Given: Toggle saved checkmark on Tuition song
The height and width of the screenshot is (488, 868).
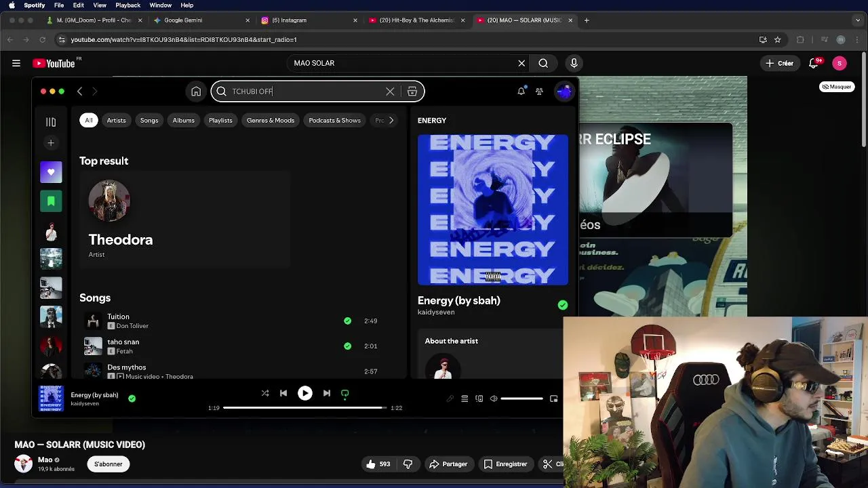Looking at the screenshot, I should click(347, 321).
